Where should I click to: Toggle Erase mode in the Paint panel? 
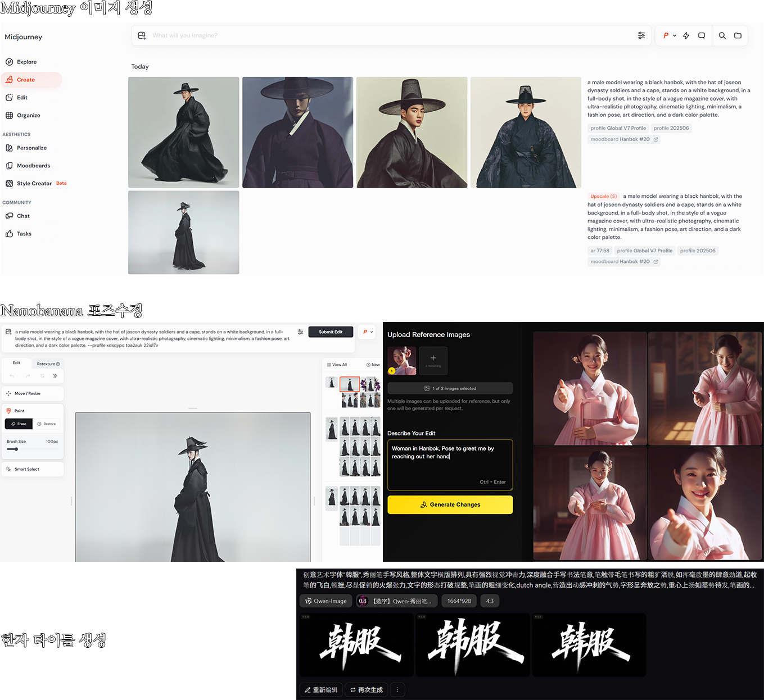[19, 424]
